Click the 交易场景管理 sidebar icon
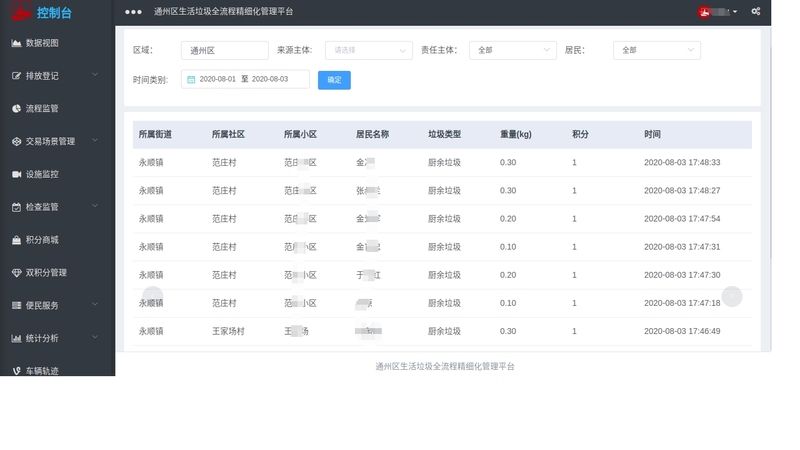The image size is (800, 450). (16, 141)
